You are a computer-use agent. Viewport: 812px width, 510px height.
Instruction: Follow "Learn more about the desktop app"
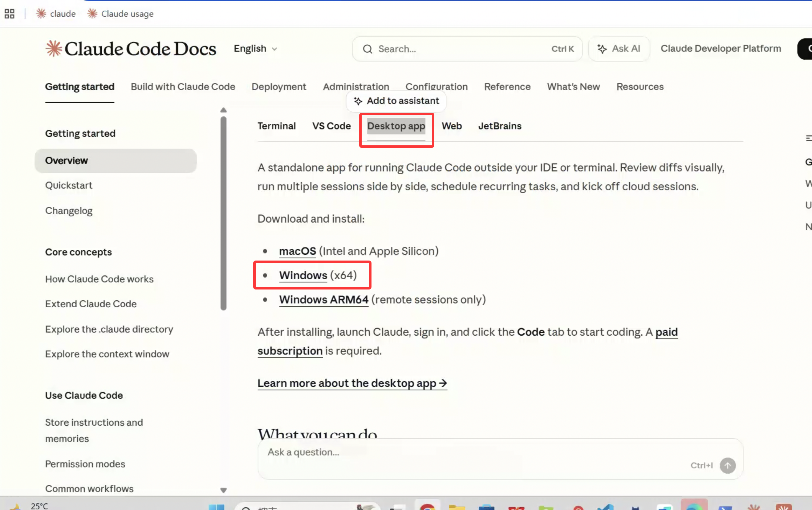tap(352, 383)
